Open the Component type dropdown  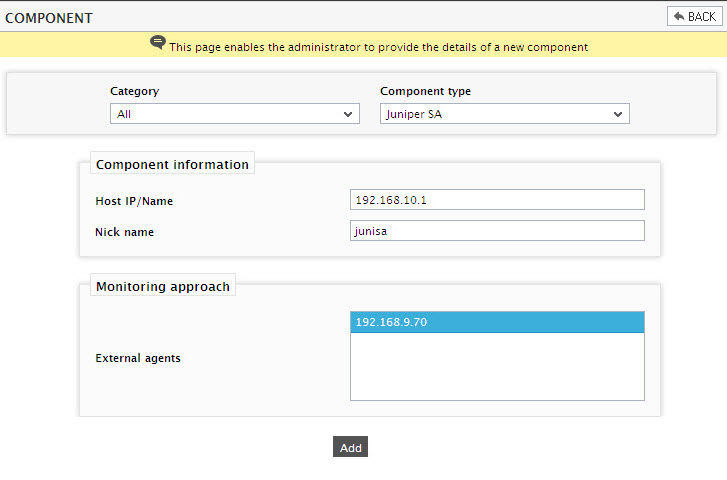click(x=504, y=114)
